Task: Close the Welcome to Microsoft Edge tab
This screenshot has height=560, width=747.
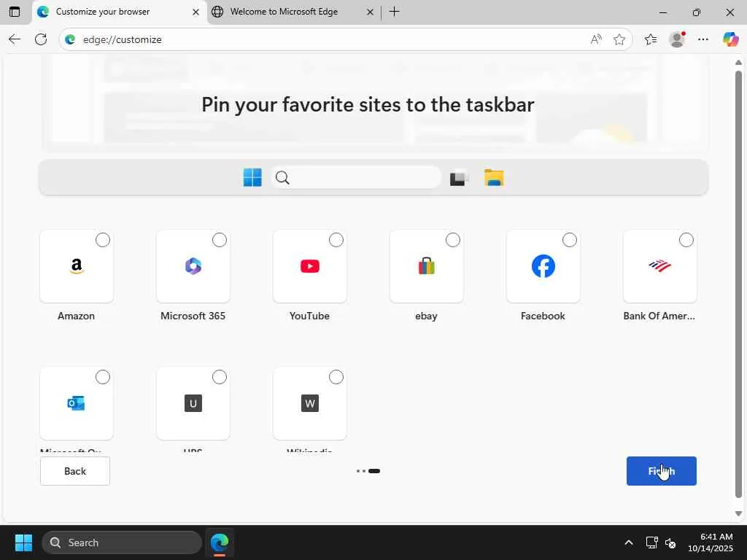Action: (370, 12)
